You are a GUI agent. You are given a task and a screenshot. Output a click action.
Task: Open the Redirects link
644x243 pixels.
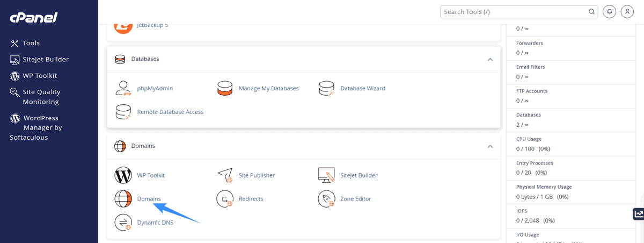pos(251,199)
